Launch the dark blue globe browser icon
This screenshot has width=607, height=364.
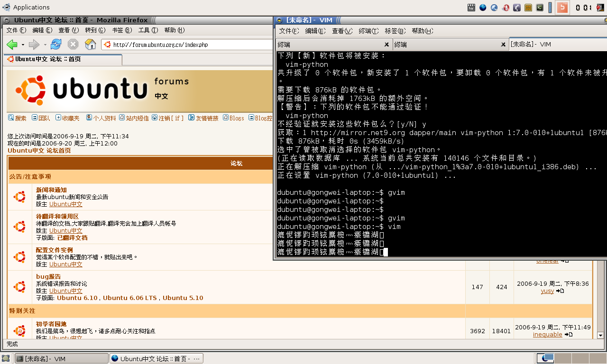(x=483, y=7)
